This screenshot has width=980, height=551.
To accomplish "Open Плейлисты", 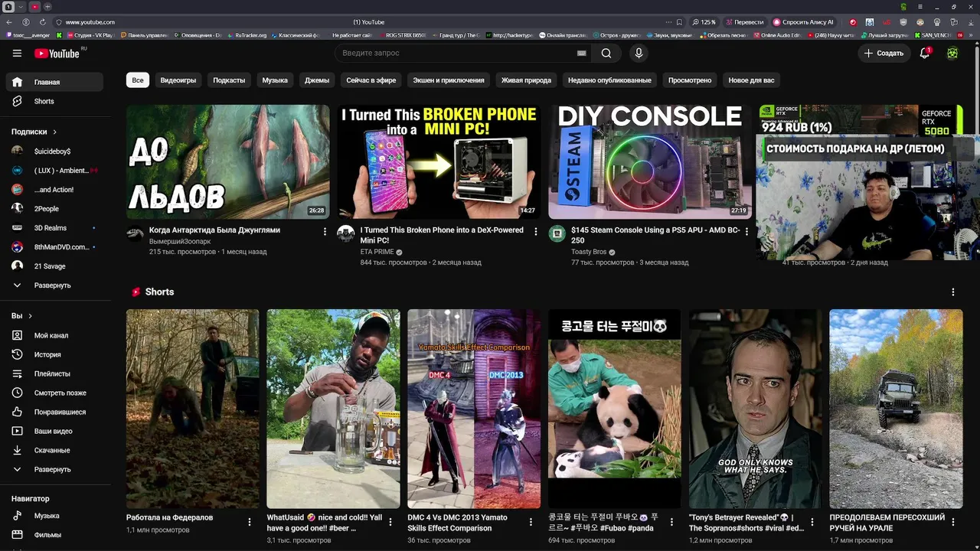I will [x=55, y=373].
